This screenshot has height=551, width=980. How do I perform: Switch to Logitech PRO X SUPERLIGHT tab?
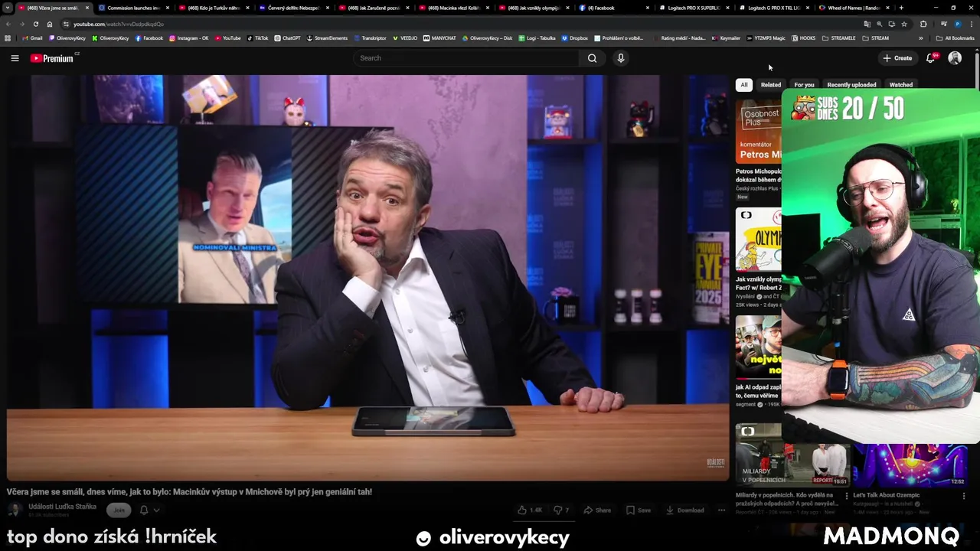click(693, 8)
